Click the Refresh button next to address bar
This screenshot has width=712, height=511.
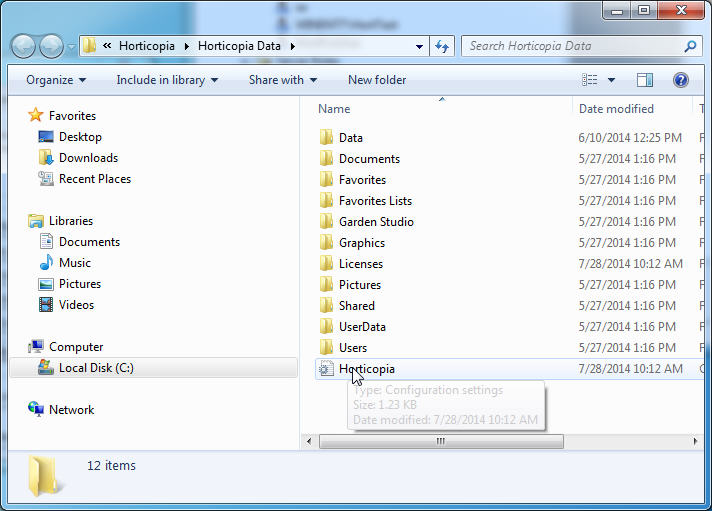click(442, 46)
